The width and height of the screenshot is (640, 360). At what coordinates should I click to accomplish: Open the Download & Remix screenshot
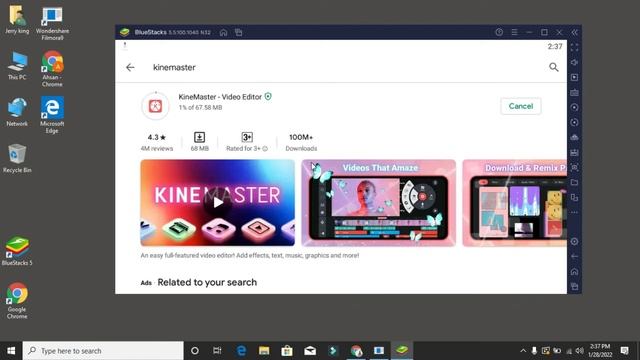tap(514, 203)
